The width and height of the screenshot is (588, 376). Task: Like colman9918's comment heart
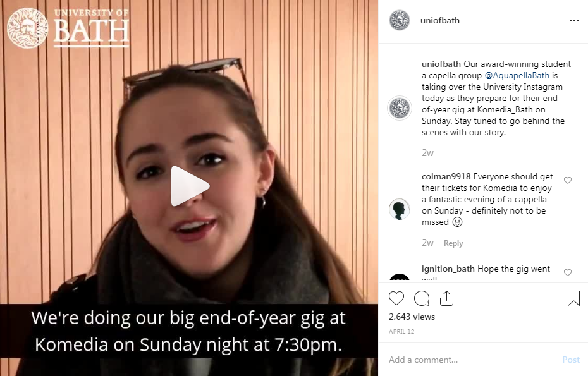(x=568, y=180)
